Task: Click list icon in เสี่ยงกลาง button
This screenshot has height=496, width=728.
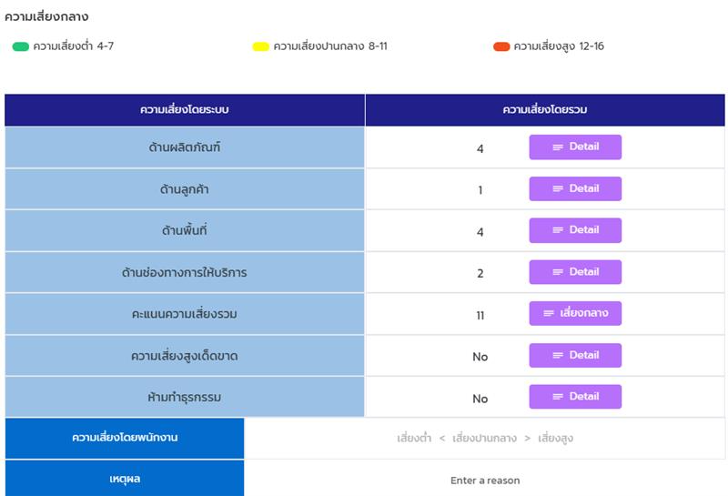Action: pyautogui.click(x=549, y=314)
